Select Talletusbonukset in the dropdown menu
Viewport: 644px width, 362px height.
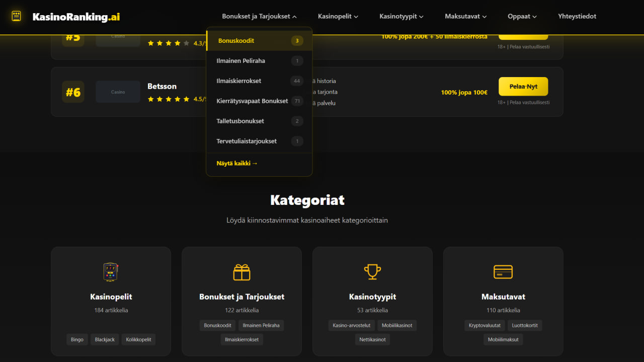tap(240, 121)
